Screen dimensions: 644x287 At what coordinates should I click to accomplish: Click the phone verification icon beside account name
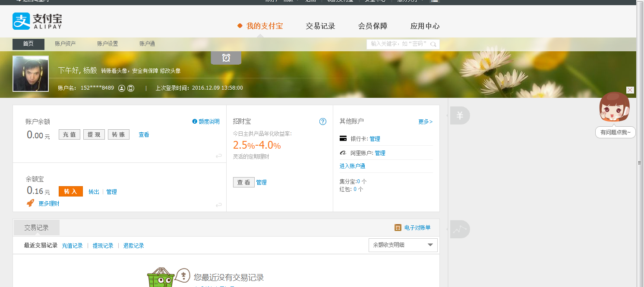coord(131,88)
